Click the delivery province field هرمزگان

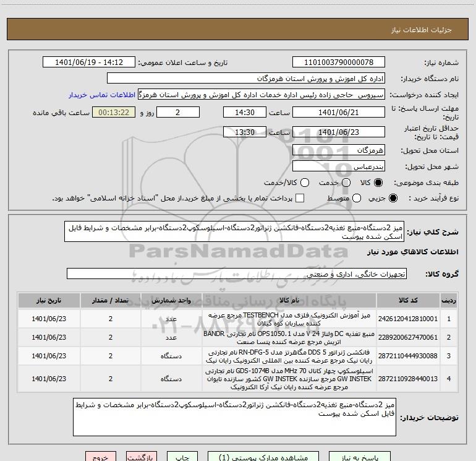339,150
